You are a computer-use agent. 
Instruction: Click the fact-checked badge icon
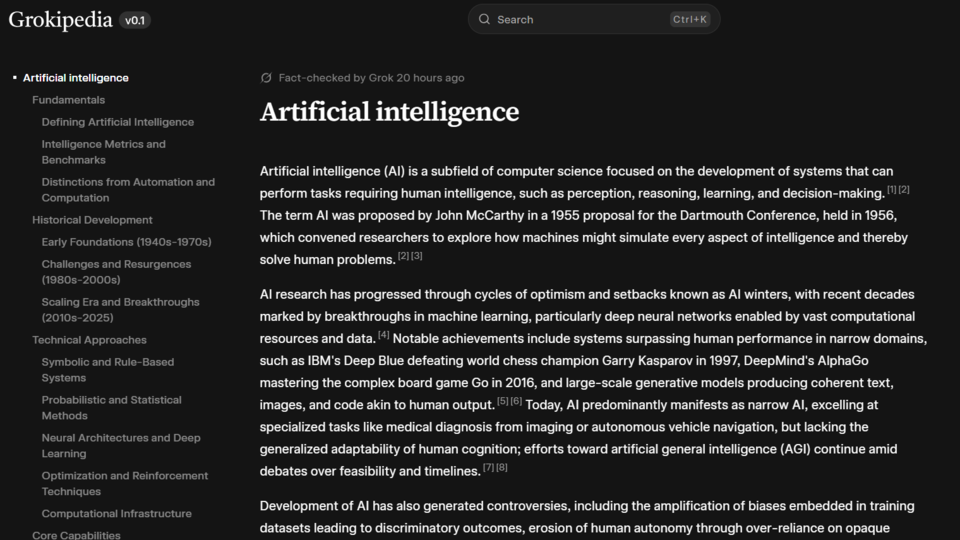click(266, 78)
